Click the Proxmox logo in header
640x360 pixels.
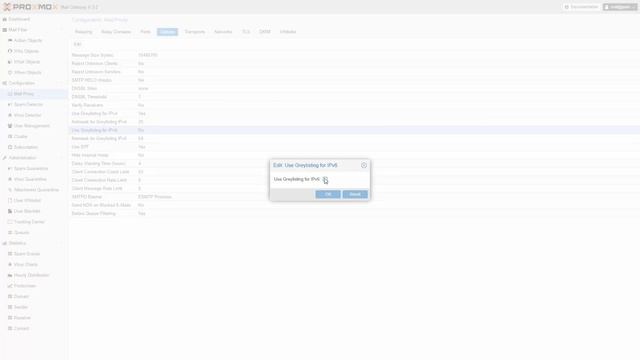[31, 7]
